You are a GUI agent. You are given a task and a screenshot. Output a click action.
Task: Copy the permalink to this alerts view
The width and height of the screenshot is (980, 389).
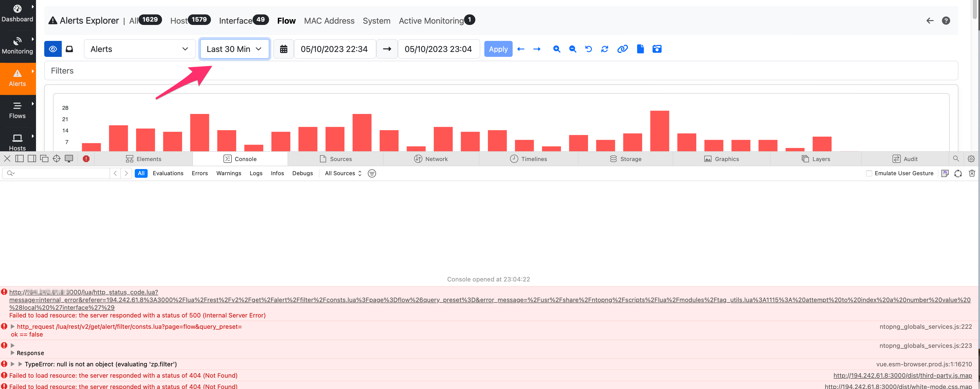pos(622,49)
